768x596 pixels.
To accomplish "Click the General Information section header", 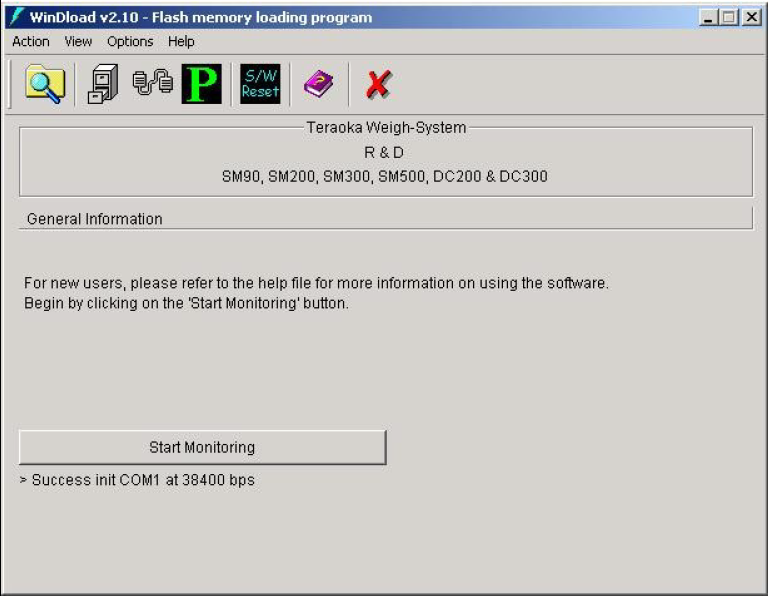I will point(94,219).
